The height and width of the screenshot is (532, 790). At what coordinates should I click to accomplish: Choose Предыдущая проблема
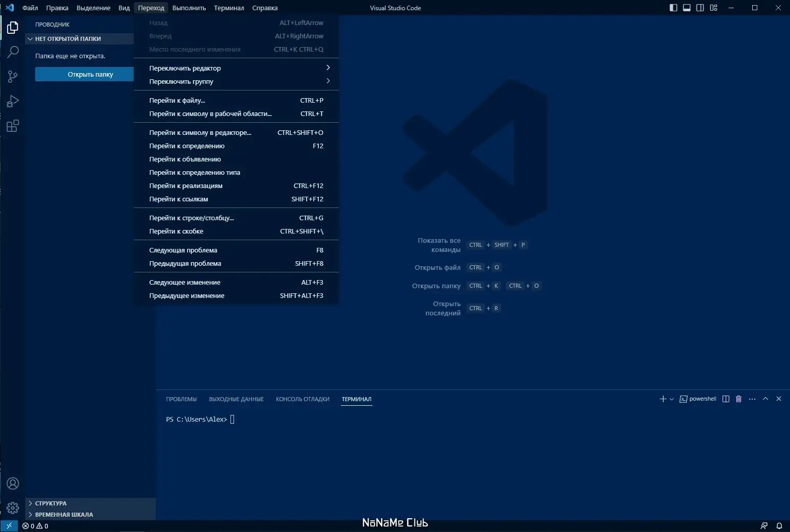coord(236,263)
